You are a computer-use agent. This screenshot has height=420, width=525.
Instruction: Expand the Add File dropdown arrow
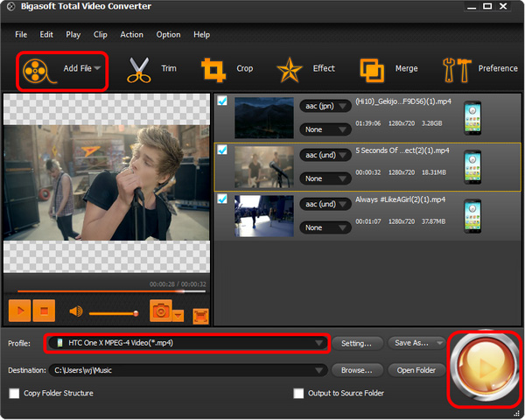(97, 68)
